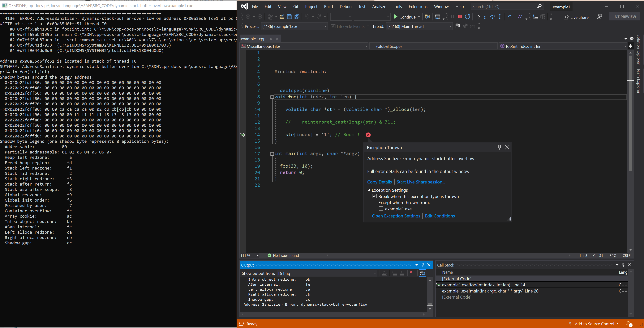Collapse the foo function code block

272,97
